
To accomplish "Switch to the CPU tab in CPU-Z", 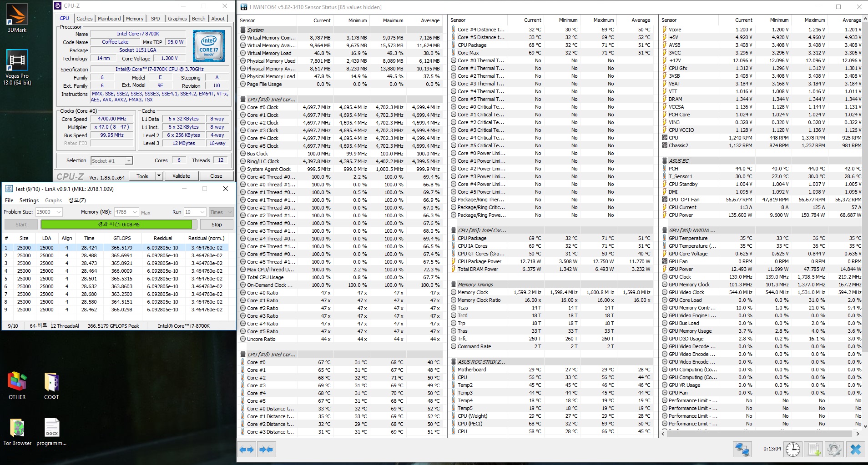I will [65, 18].
